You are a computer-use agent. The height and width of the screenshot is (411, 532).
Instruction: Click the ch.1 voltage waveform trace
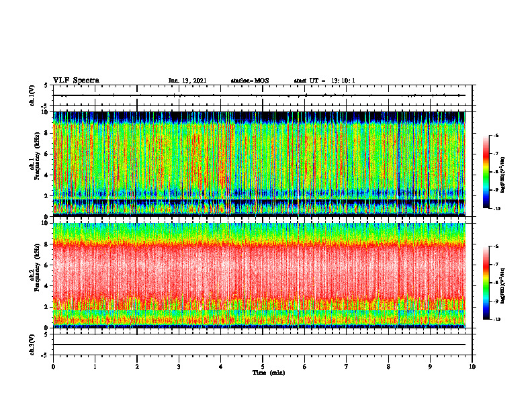pyautogui.click(x=259, y=95)
